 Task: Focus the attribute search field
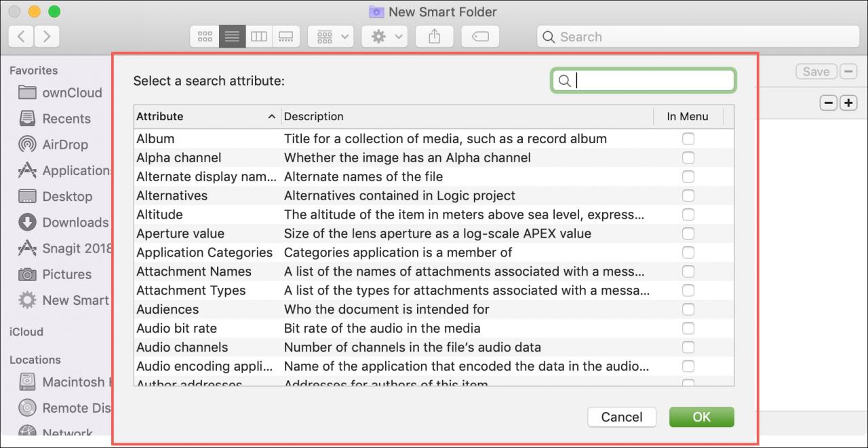pos(643,81)
